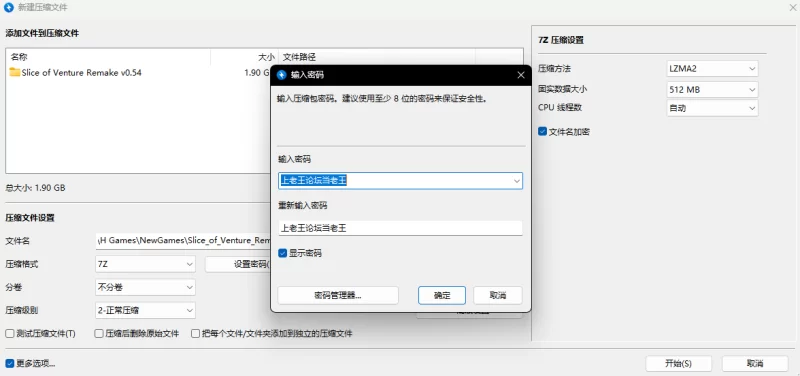
Task: Click the 确定 button
Action: (442, 295)
